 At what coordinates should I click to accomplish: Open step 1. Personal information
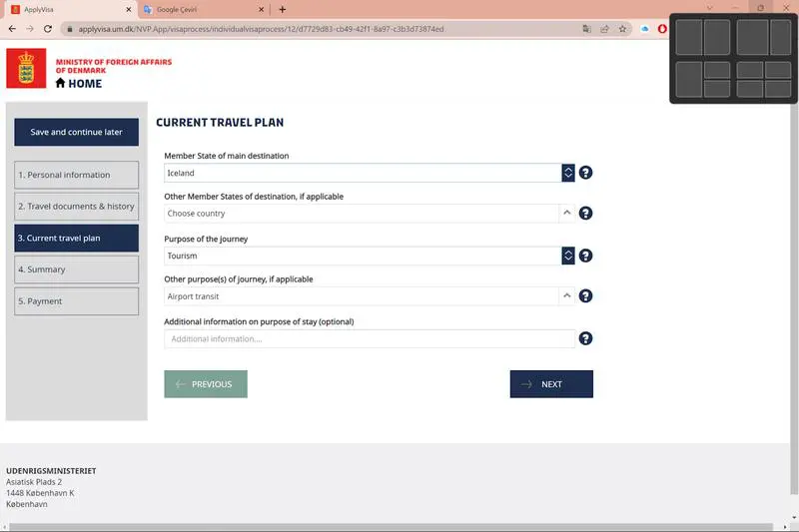click(77, 175)
